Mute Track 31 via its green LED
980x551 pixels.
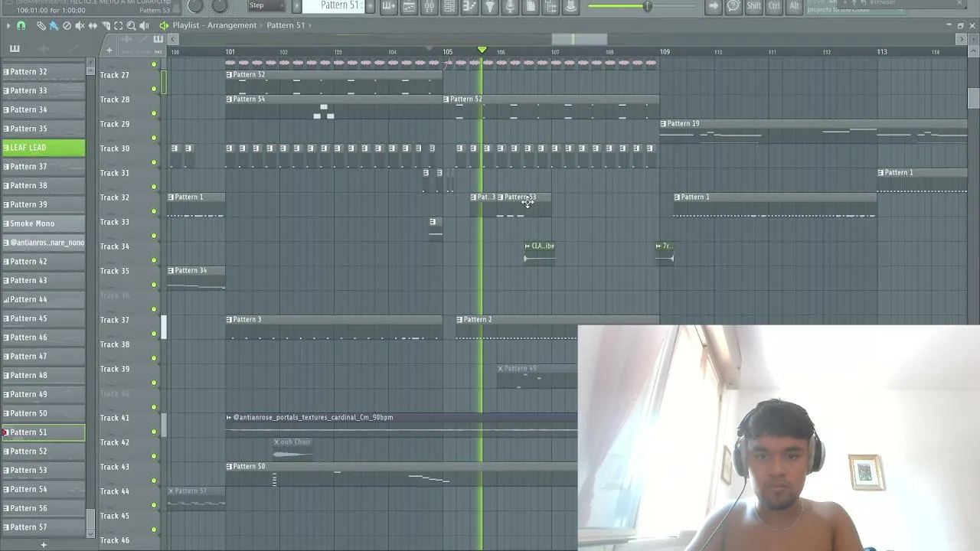point(154,187)
